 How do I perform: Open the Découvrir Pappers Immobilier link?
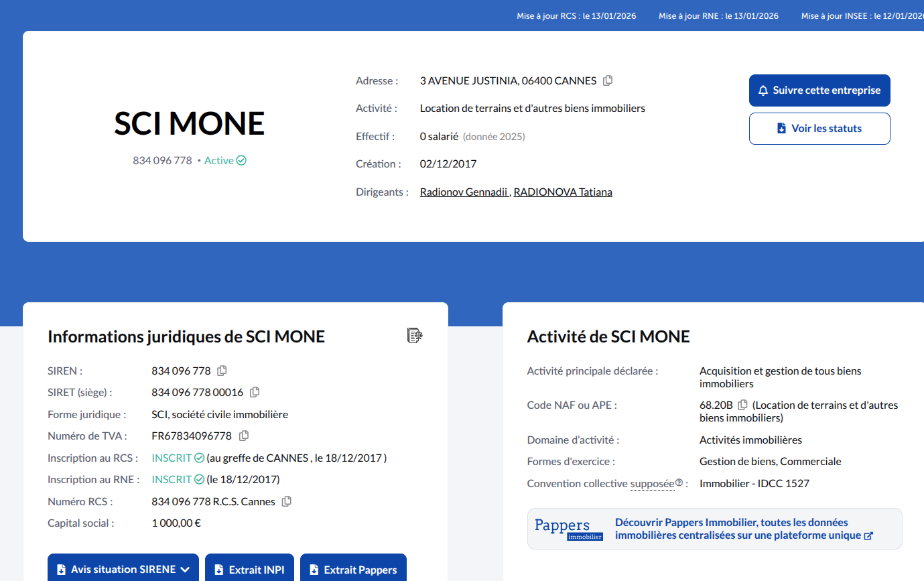(744, 529)
